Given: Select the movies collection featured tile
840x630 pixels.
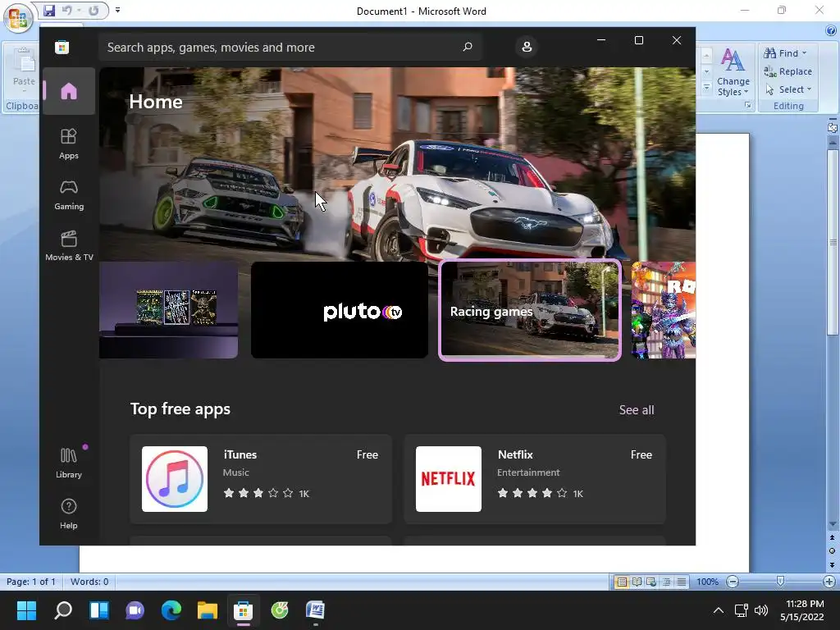Looking at the screenshot, I should click(169, 310).
